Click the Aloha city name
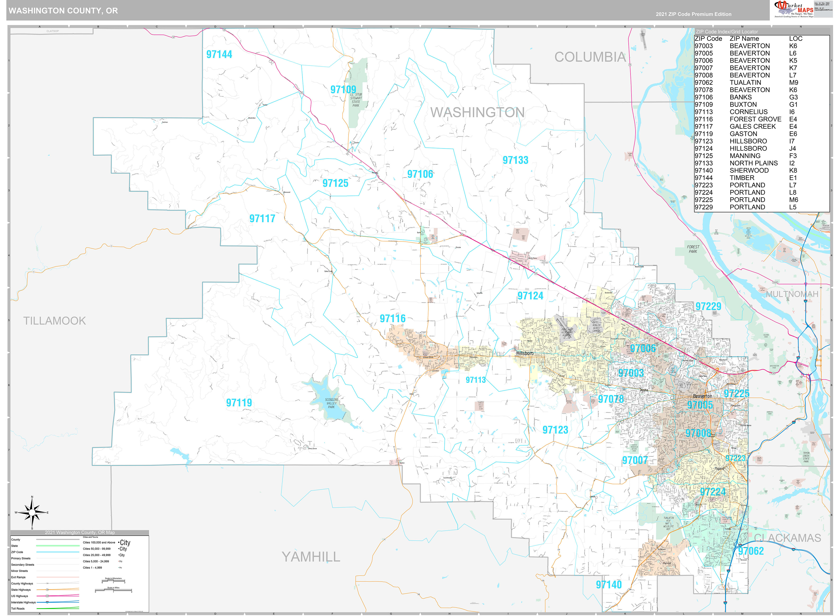The height and width of the screenshot is (616, 840). (644, 390)
